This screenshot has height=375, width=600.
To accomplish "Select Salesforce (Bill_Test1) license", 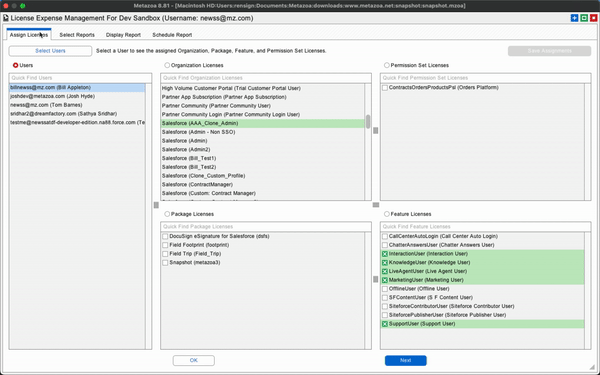I will pos(263,158).
